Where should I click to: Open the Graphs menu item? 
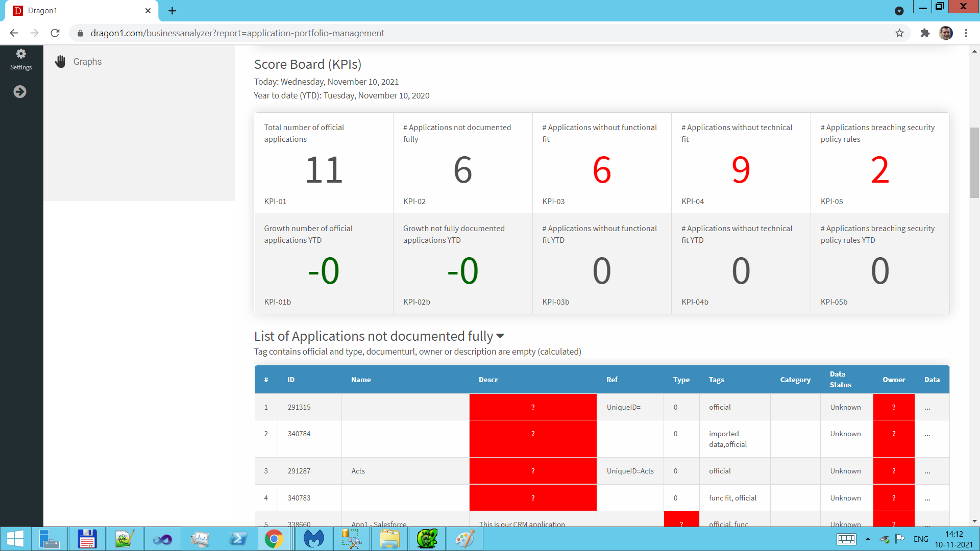pos(87,62)
